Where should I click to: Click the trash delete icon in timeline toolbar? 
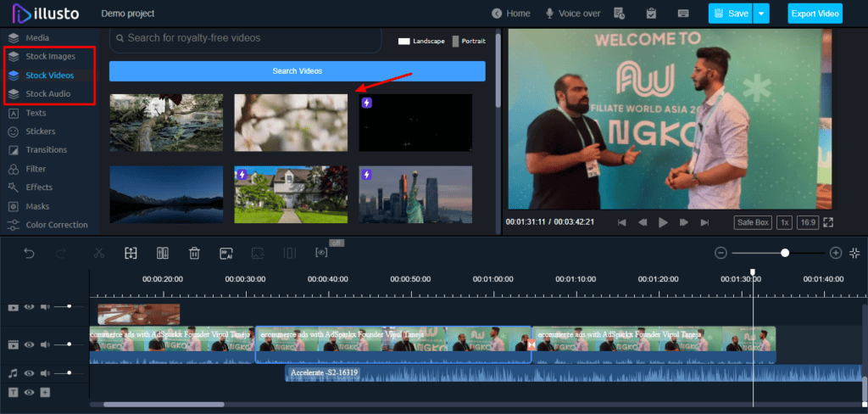coord(194,253)
